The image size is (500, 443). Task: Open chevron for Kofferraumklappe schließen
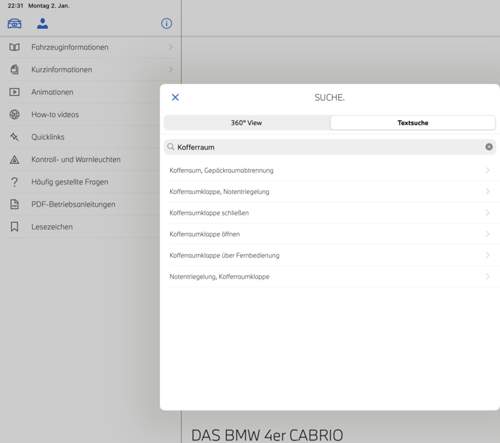point(487,213)
